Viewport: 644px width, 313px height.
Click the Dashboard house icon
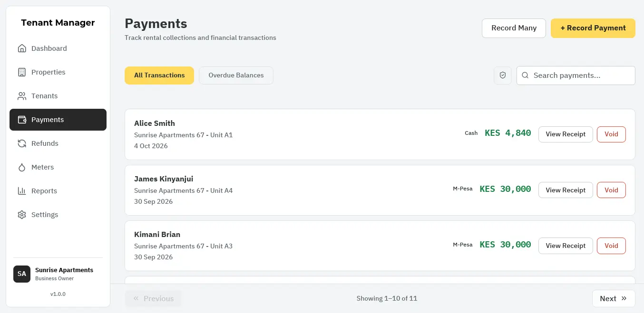click(22, 48)
